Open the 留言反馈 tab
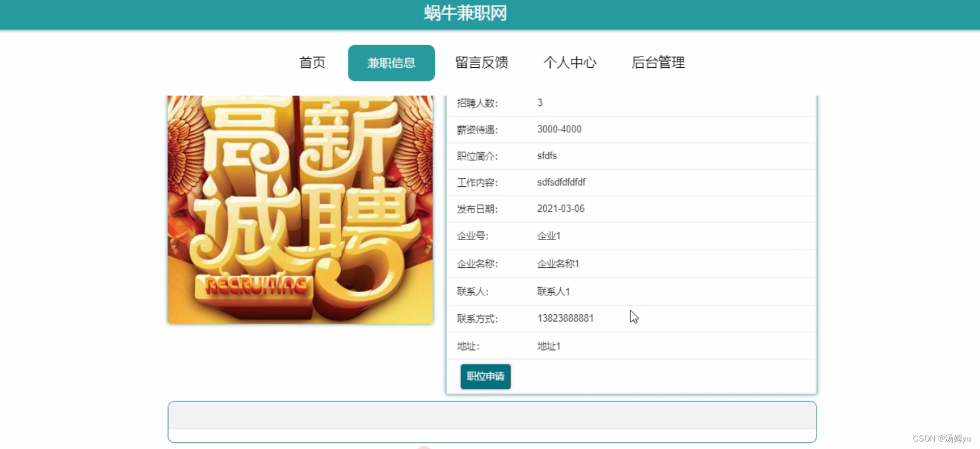The image size is (980, 449). click(481, 62)
